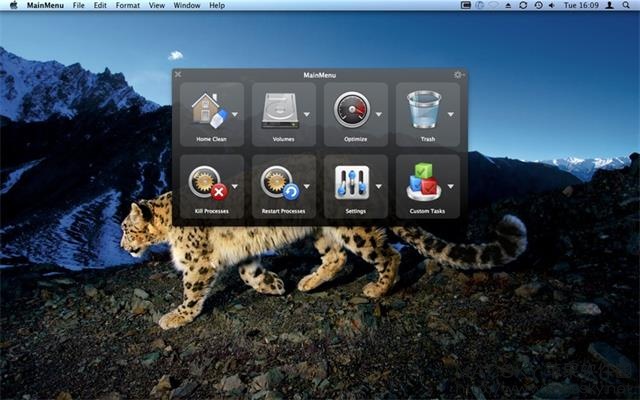Viewport: 640px width, 400px height.
Task: Click the Wi-Fi status icon in the menu bar
Action: tap(494, 5)
